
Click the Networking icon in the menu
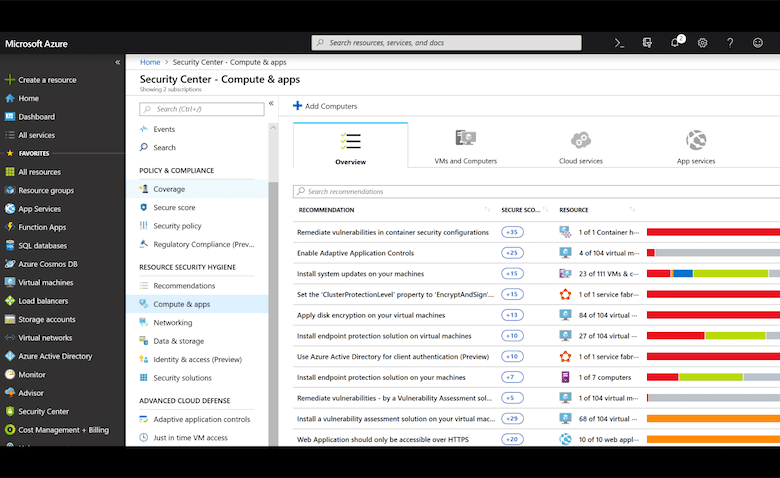144,322
